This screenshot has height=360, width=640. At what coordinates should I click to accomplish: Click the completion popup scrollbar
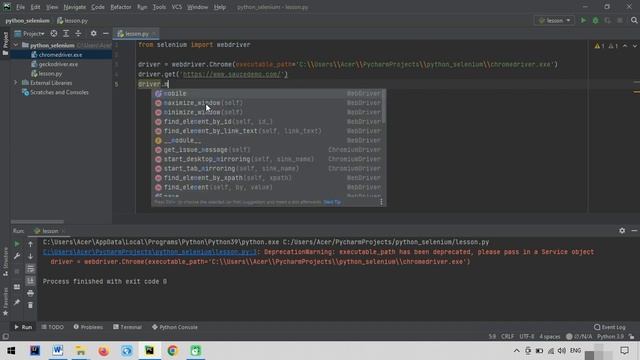coord(384,106)
